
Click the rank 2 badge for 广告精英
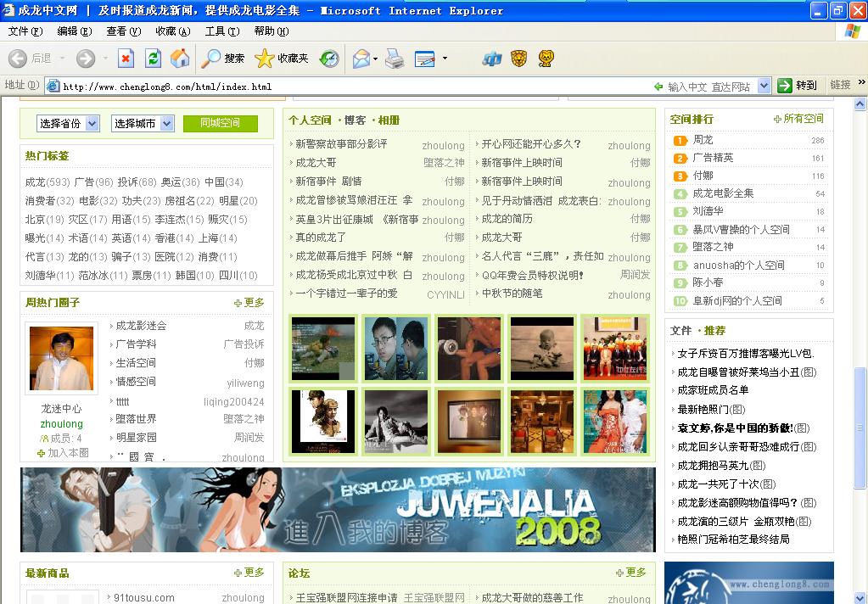[x=680, y=159]
